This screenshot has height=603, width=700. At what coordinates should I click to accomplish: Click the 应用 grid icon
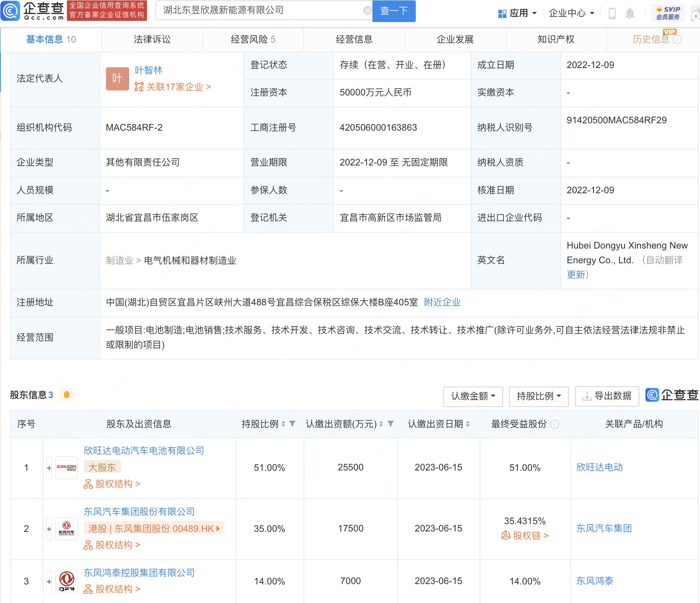[502, 14]
